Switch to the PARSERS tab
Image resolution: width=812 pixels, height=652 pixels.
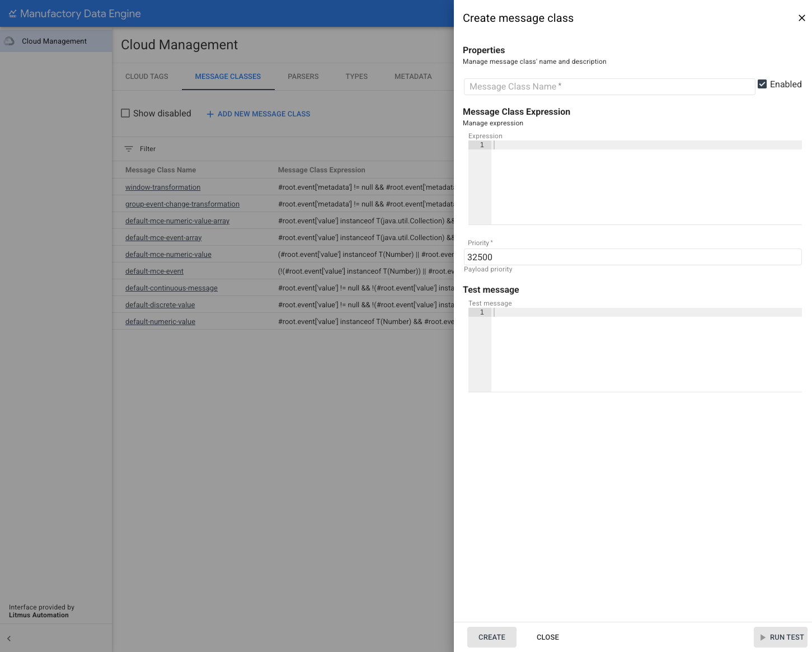(x=303, y=76)
